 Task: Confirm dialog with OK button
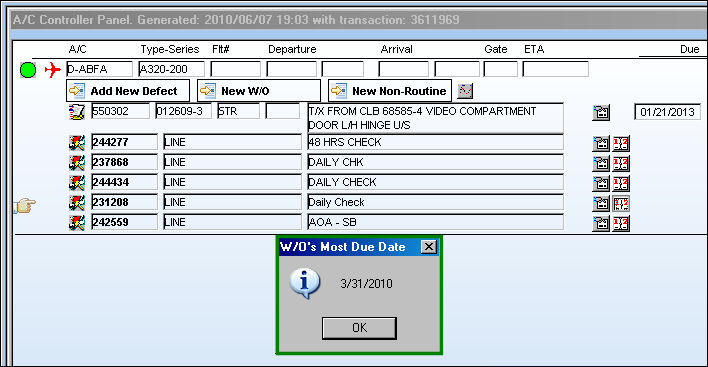click(359, 328)
